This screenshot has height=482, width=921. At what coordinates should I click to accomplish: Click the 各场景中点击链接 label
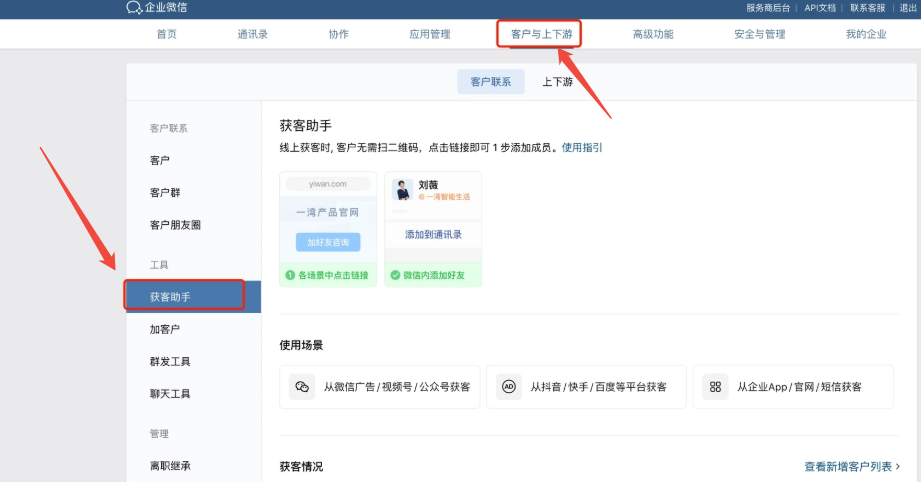(333, 275)
